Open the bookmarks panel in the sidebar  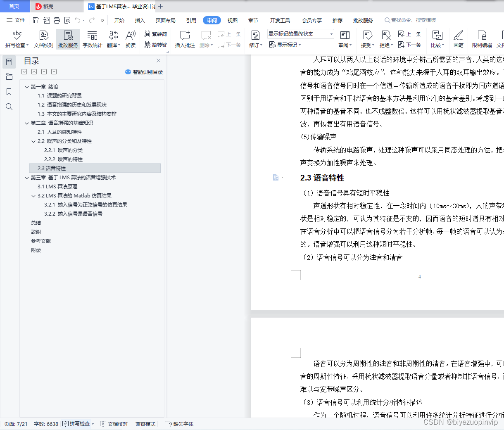pyautogui.click(x=9, y=92)
